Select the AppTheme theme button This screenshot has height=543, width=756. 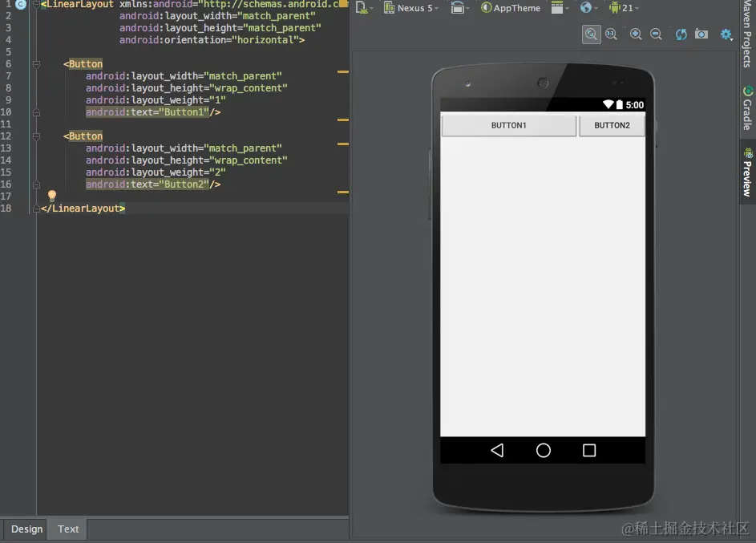[511, 8]
